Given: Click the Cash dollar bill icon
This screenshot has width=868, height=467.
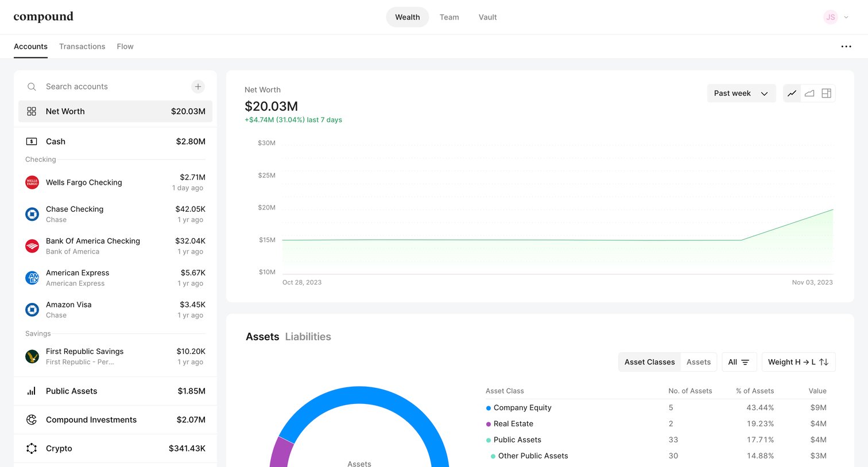Looking at the screenshot, I should click(32, 141).
